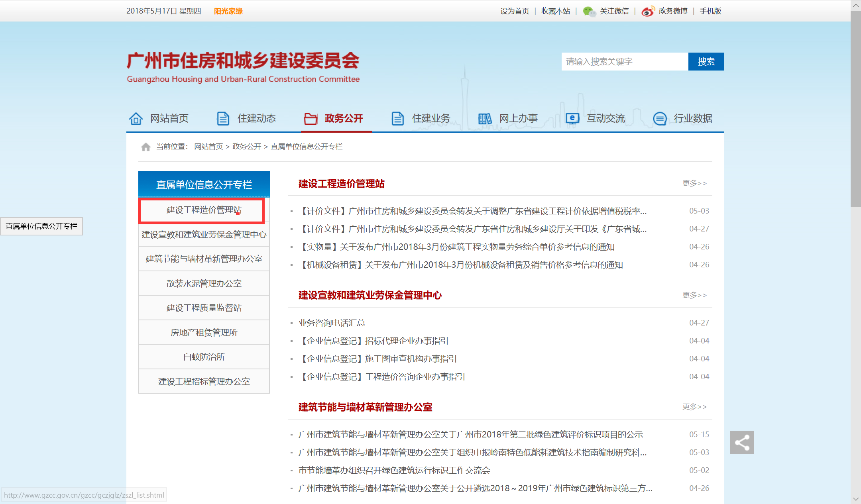
Task: Click the 关注微信 link
Action: coord(614,11)
